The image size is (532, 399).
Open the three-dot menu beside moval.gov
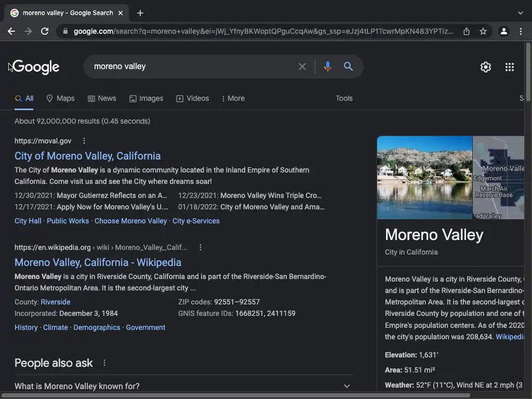(84, 141)
